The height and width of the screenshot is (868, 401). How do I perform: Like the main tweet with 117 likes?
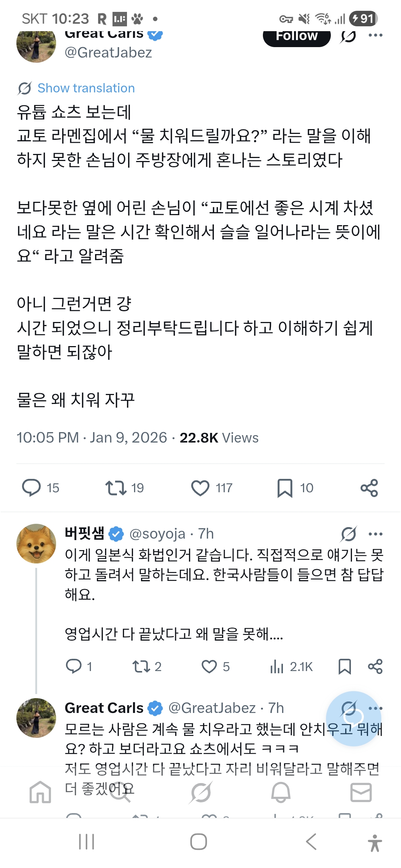[200, 488]
